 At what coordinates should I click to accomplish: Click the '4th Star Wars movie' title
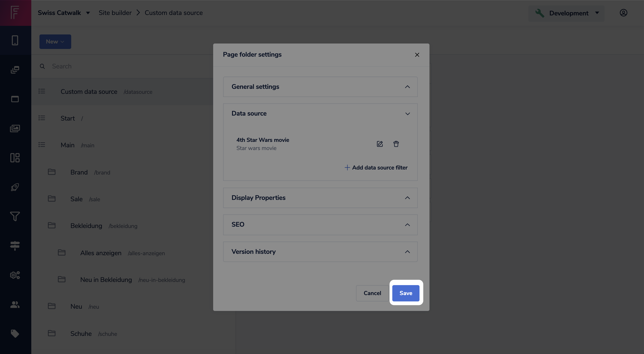pos(263,140)
